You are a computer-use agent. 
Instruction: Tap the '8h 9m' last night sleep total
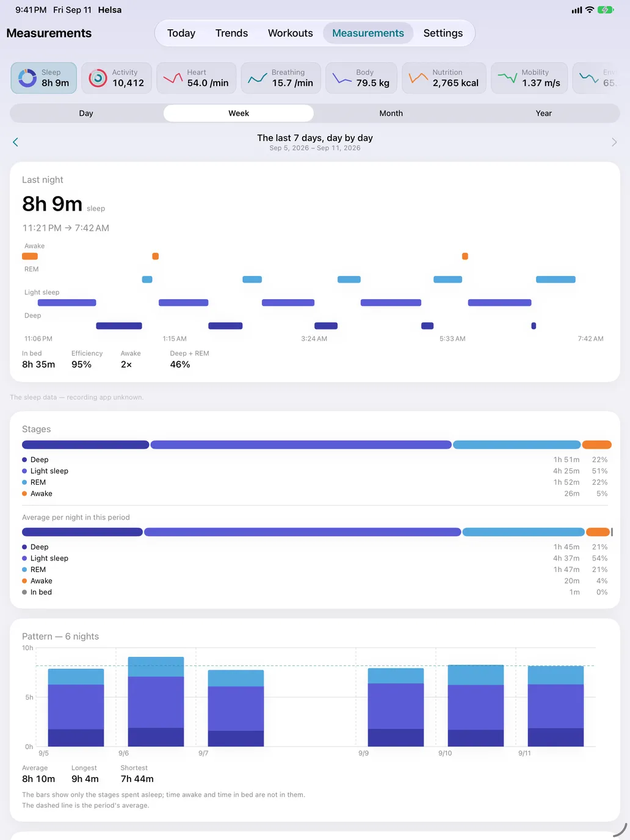(52, 204)
